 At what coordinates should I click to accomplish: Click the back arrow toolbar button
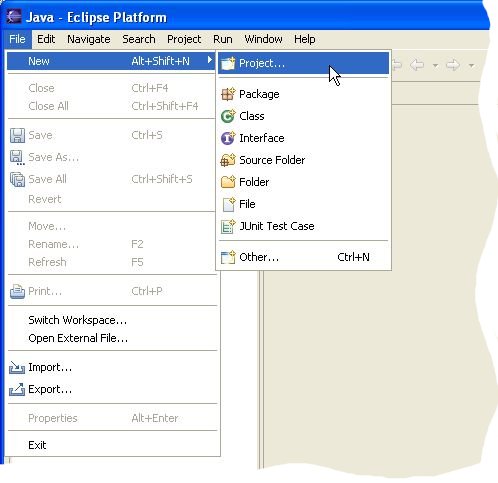(x=417, y=65)
